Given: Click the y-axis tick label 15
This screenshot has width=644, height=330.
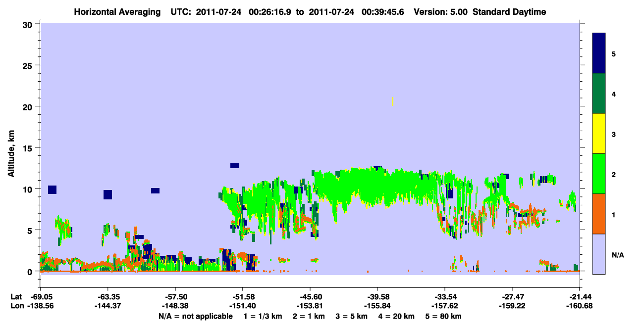Looking at the screenshot, I should click(29, 148).
